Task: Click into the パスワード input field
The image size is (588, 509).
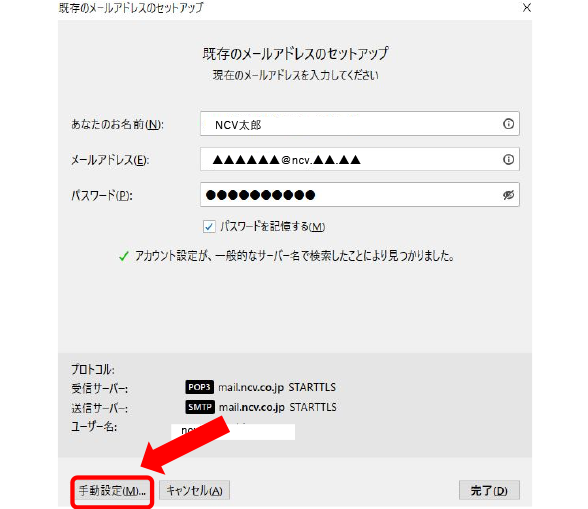Action: (x=360, y=195)
